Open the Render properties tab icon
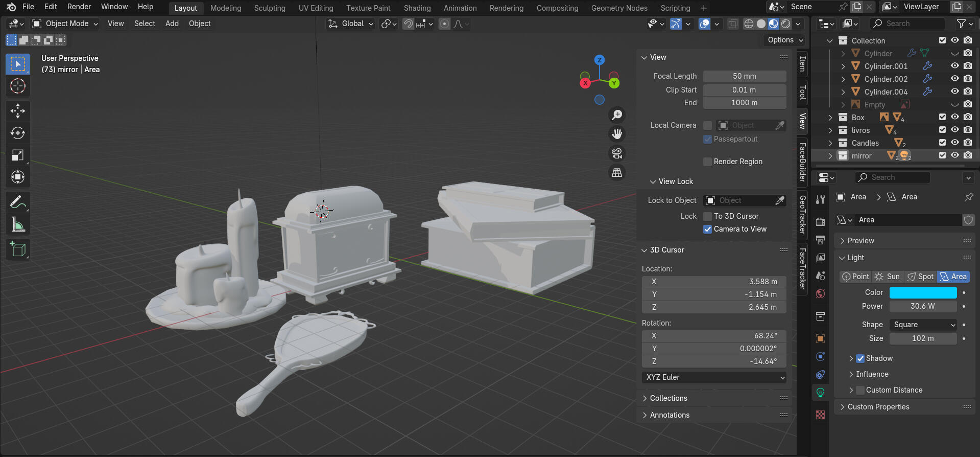 point(820,221)
